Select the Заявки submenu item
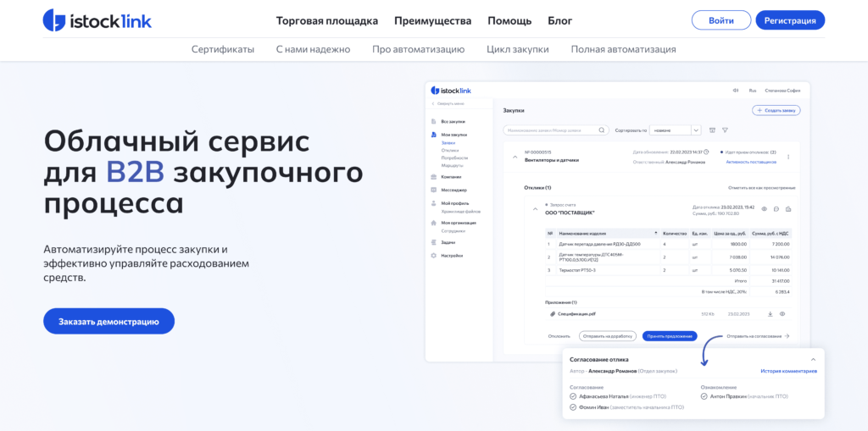The width and height of the screenshot is (868, 431). point(448,143)
